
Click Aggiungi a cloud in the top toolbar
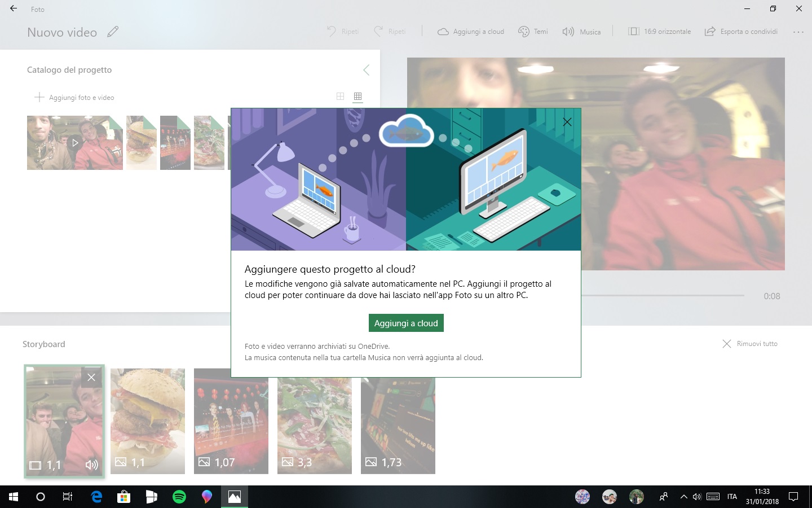click(x=471, y=32)
